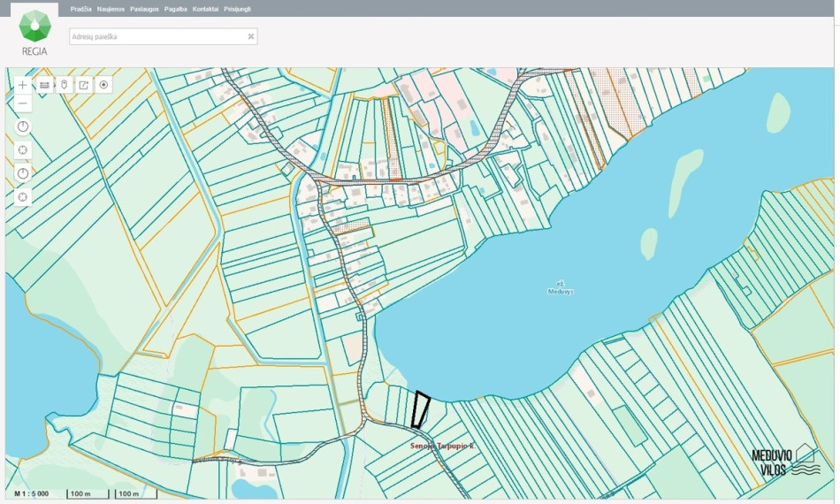Click the share/export map icon
Screen dimensions: 840x504
click(x=84, y=85)
